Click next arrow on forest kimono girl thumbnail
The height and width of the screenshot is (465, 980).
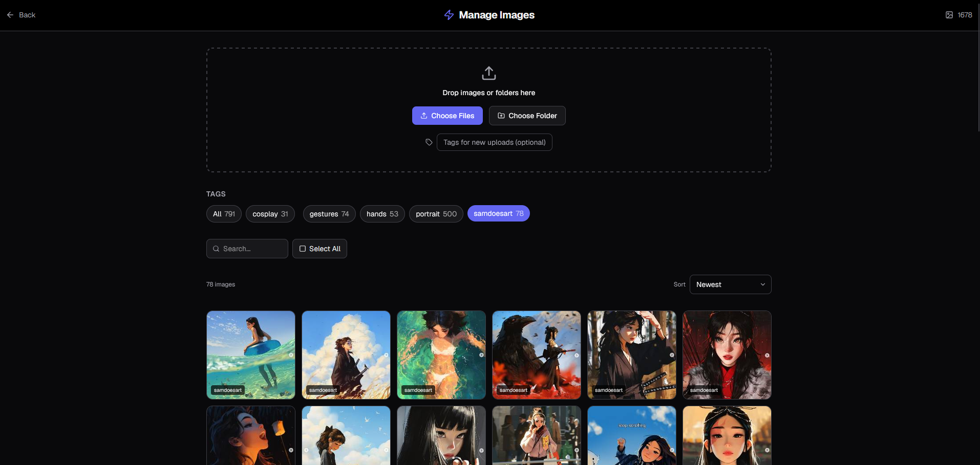(x=672, y=355)
